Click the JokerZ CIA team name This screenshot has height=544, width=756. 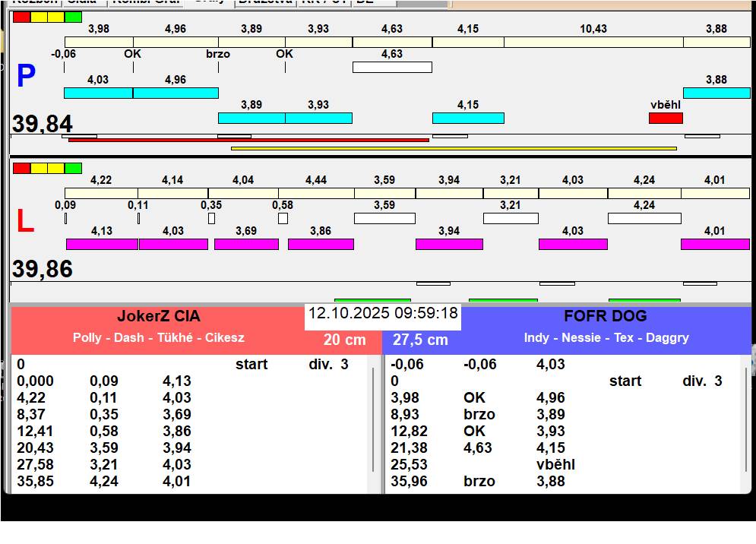click(x=159, y=316)
